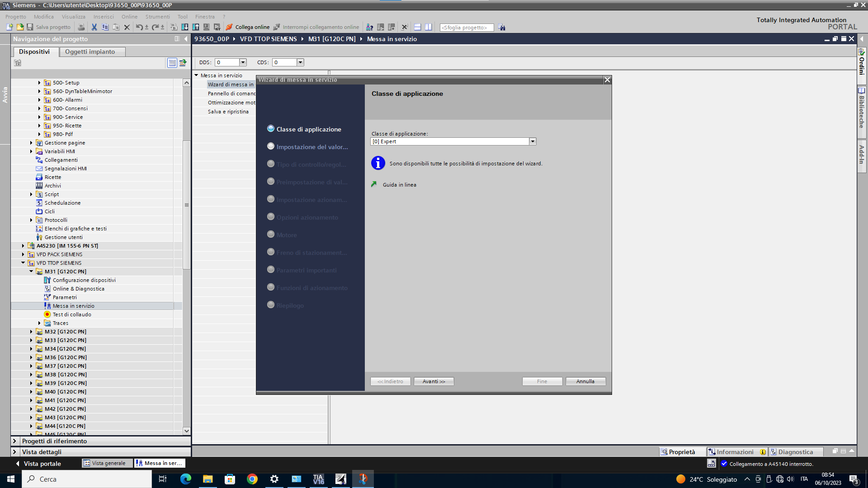Open project using the folder toolbar icon
The height and width of the screenshot is (488, 868).
(20, 27)
